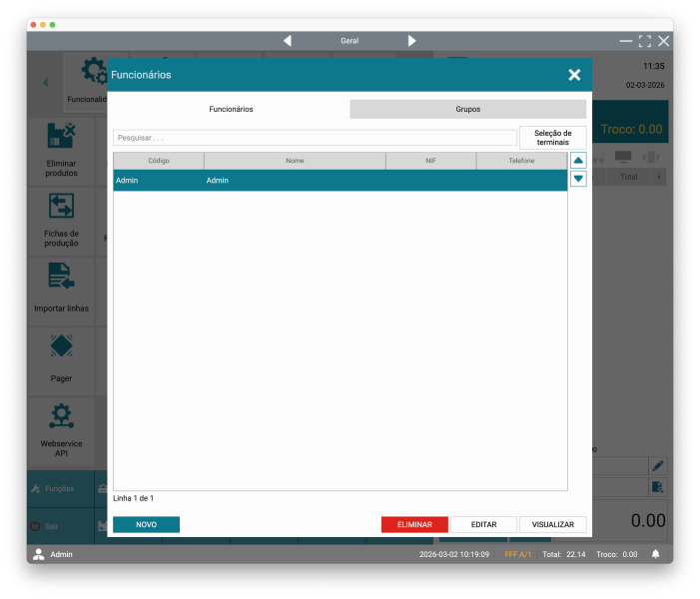Select the Importar linhas icon

pyautogui.click(x=61, y=277)
